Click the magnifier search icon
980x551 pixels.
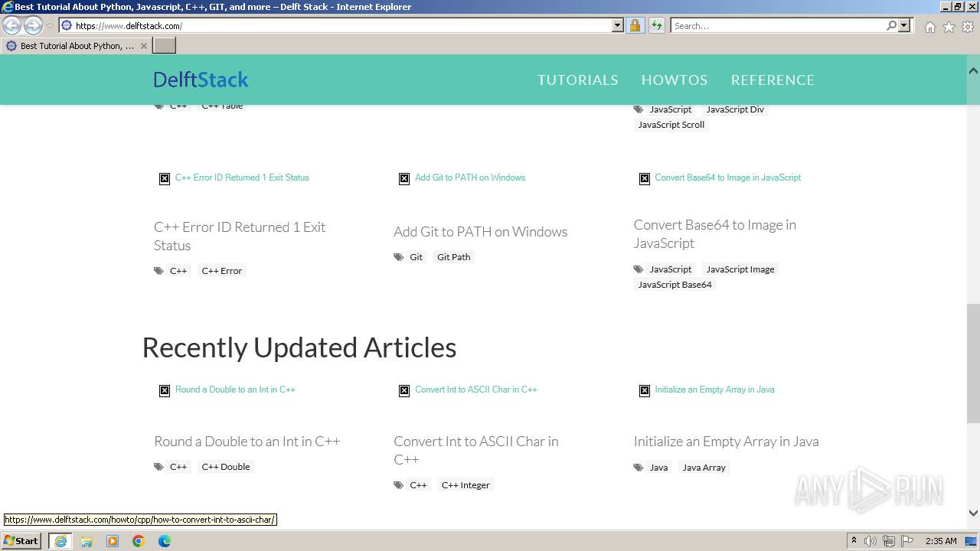coord(891,25)
